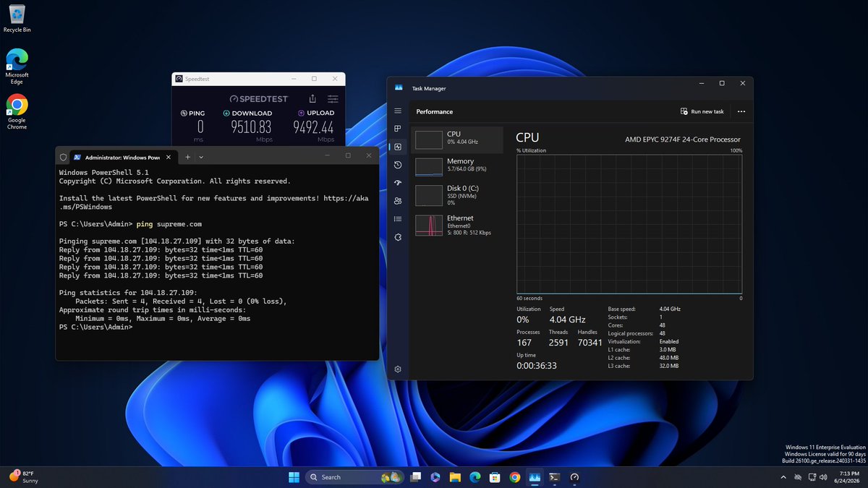Open Recycle Bin desktop icon
This screenshot has height=488, width=868.
click(17, 19)
